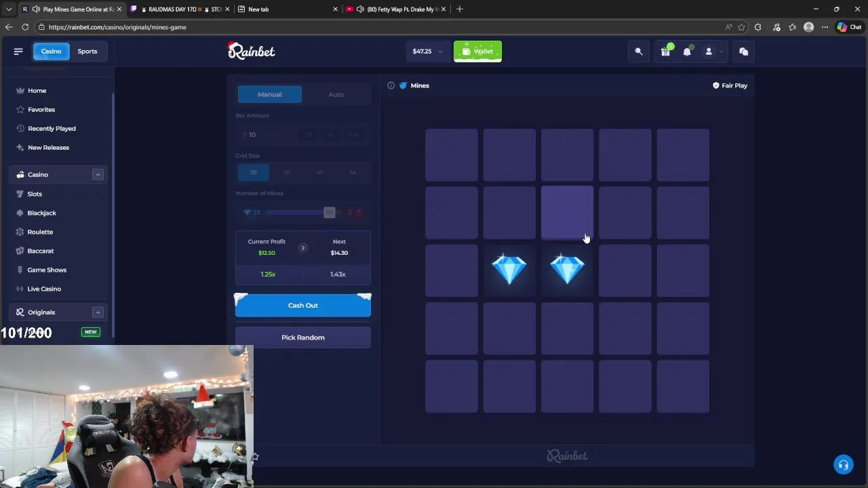Select the 36 grid size
The width and height of the screenshot is (868, 488).
(286, 173)
